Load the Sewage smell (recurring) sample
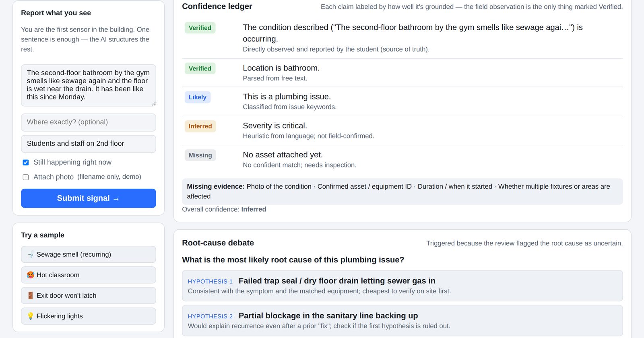 89,255
